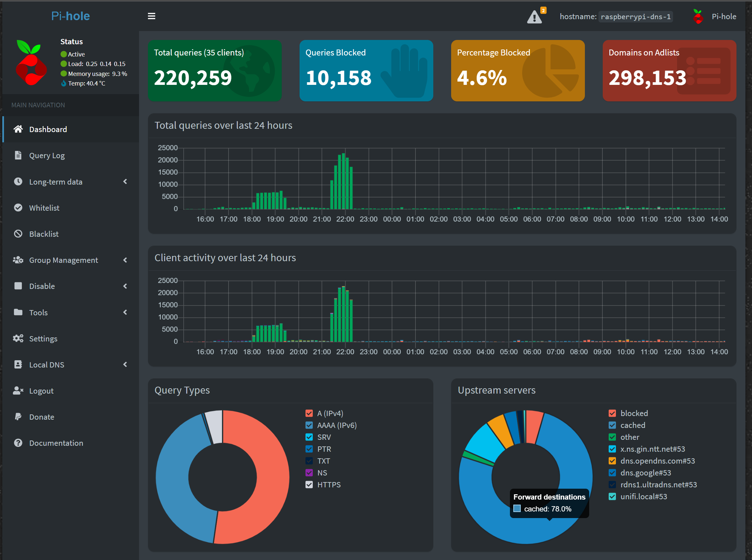Toggle the sidebar hamburger menu icon
This screenshot has width=752, height=560.
tap(152, 16)
